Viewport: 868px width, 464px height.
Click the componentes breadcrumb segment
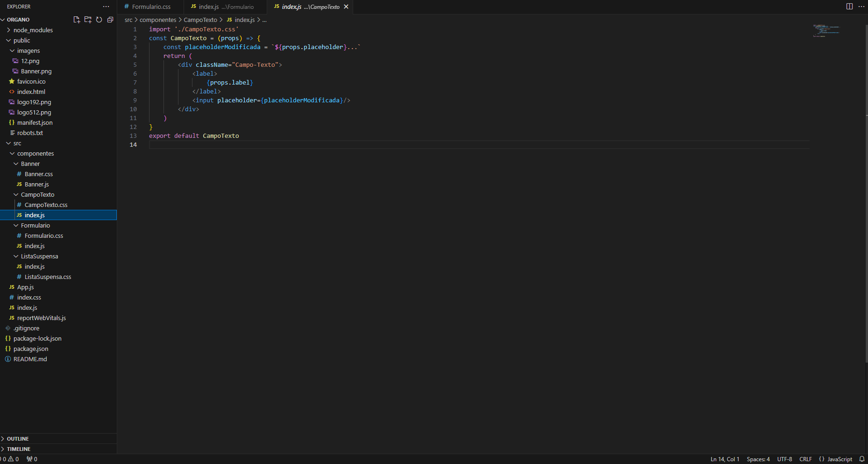158,20
